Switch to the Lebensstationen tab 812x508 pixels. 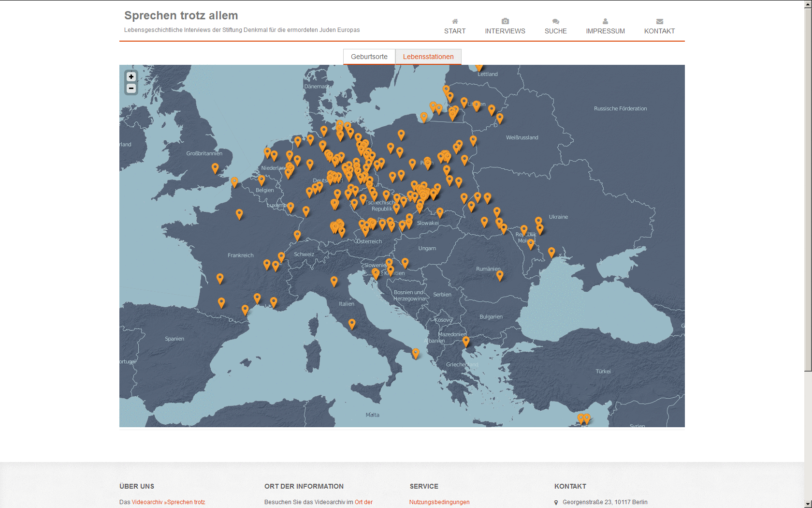(428, 57)
